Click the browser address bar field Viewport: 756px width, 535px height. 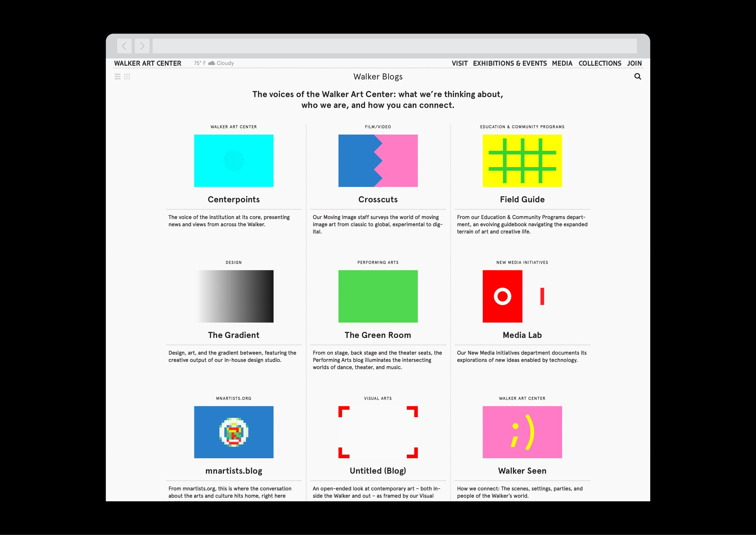click(x=394, y=46)
